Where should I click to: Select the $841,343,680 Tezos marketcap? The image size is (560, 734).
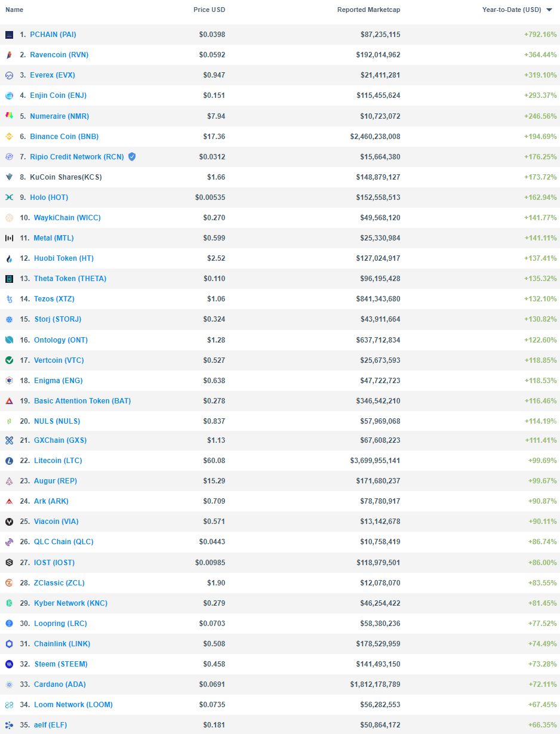[379, 299]
